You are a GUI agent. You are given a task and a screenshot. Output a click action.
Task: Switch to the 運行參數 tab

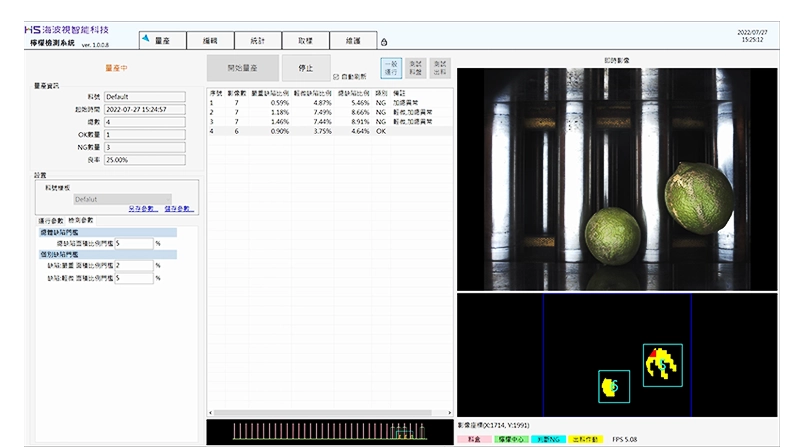(x=50, y=219)
